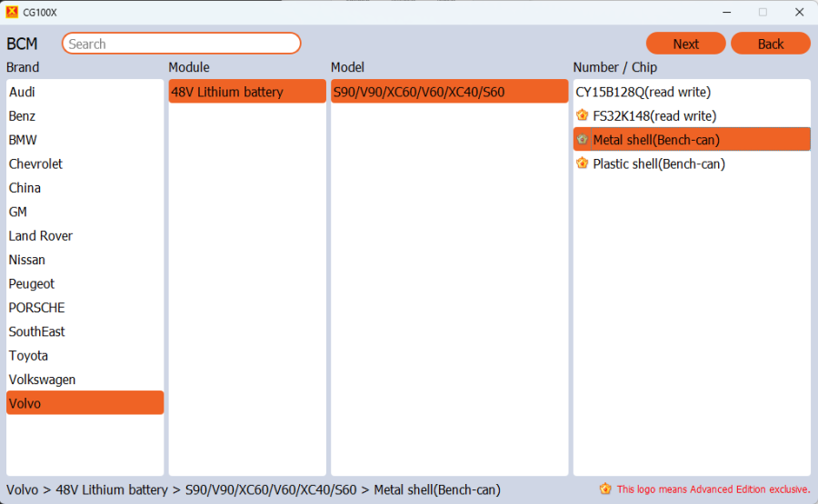The image size is (818, 504).
Task: Select the S90/V90/XC60/V60/XC40/S60 model
Action: tap(419, 92)
